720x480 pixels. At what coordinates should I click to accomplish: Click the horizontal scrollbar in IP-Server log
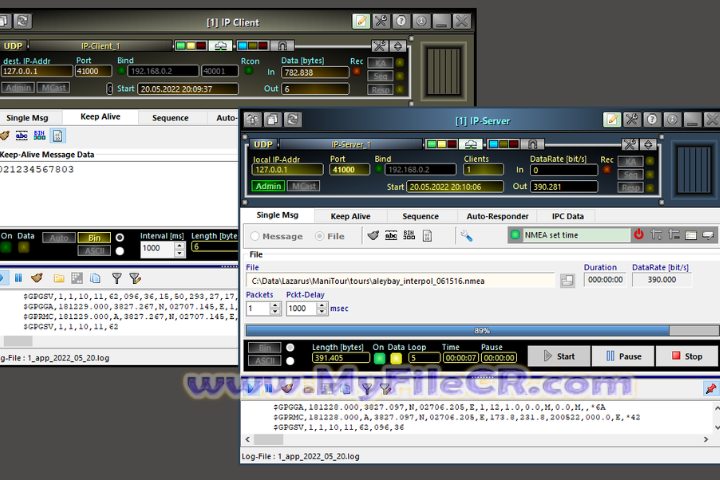pos(477,440)
